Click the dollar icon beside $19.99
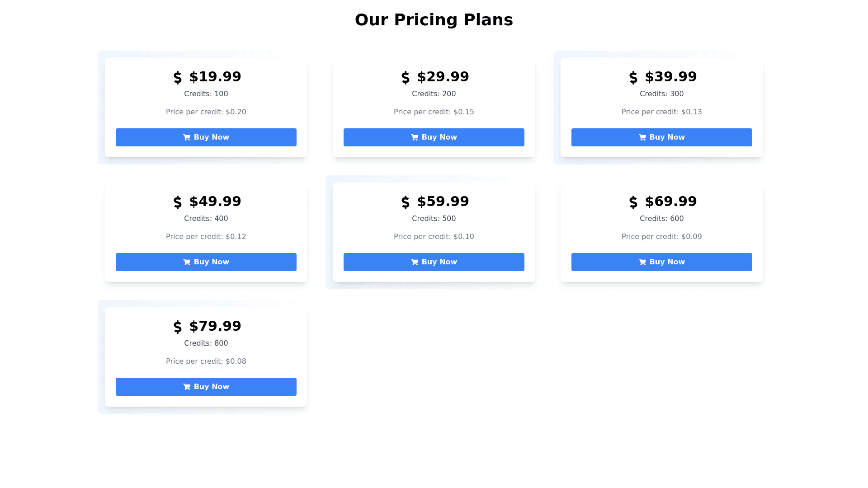The image size is (868, 488). pyautogui.click(x=178, y=77)
